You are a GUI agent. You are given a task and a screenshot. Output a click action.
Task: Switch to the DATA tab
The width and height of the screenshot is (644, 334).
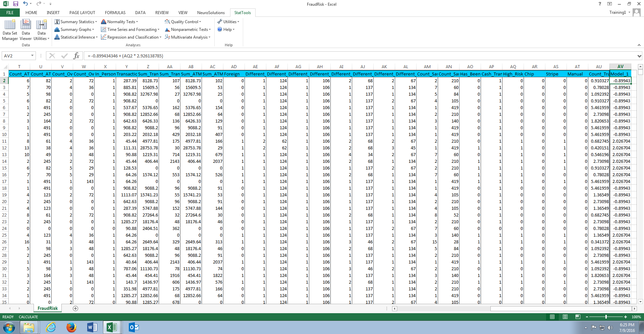pos(140,13)
